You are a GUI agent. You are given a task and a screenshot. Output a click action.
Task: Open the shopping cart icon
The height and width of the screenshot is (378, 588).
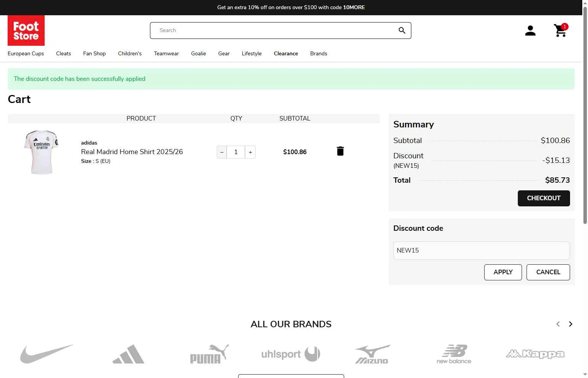[x=561, y=31]
